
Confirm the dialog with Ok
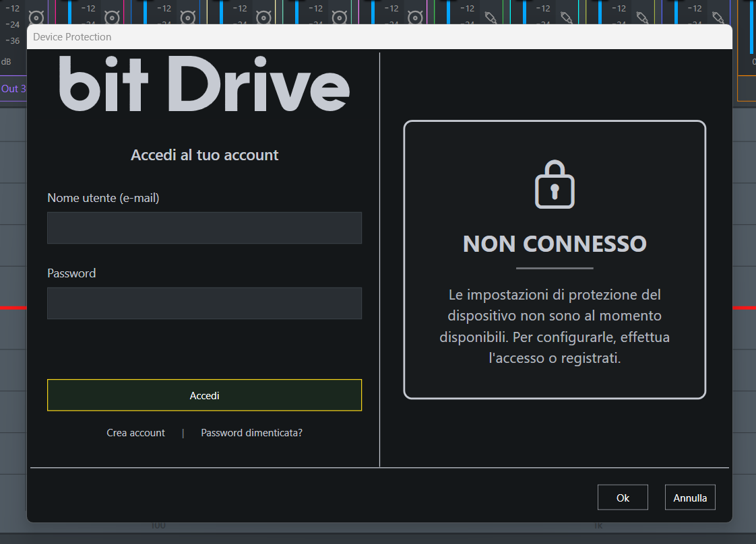623,498
